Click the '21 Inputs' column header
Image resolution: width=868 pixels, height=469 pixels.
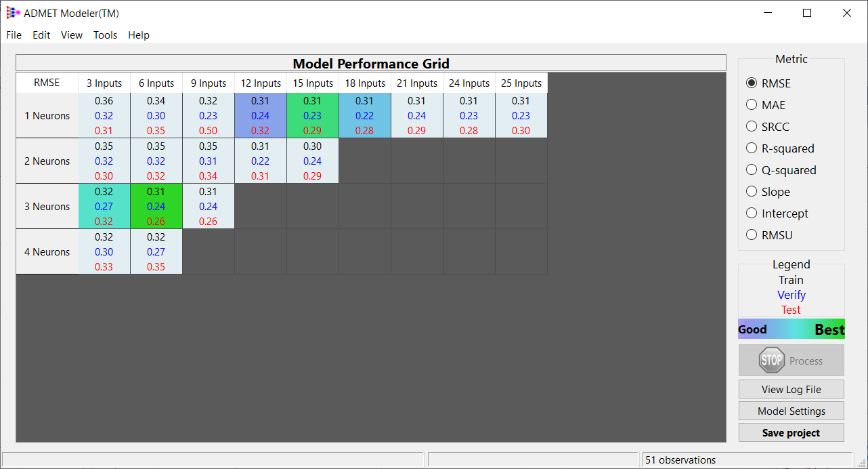tap(416, 83)
